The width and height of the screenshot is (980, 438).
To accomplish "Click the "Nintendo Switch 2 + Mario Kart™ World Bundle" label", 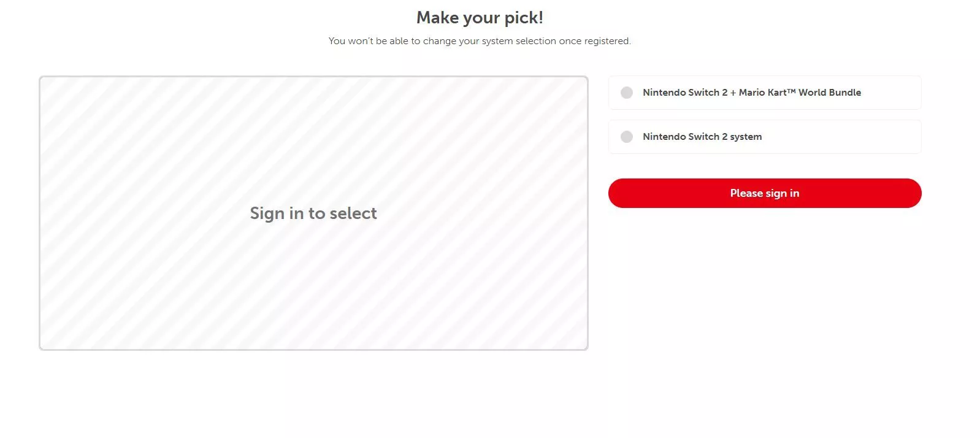I will pyautogui.click(x=751, y=93).
